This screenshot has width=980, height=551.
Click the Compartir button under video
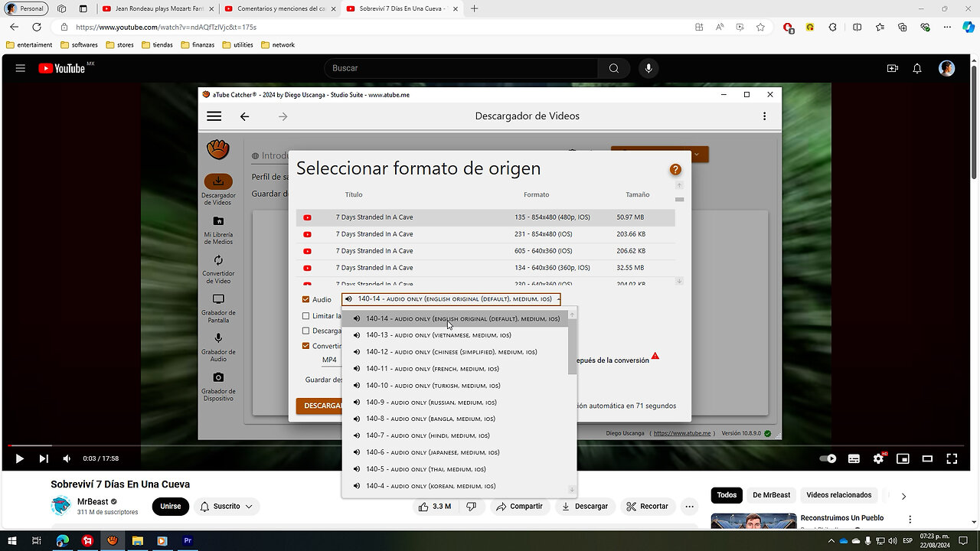[519, 506]
